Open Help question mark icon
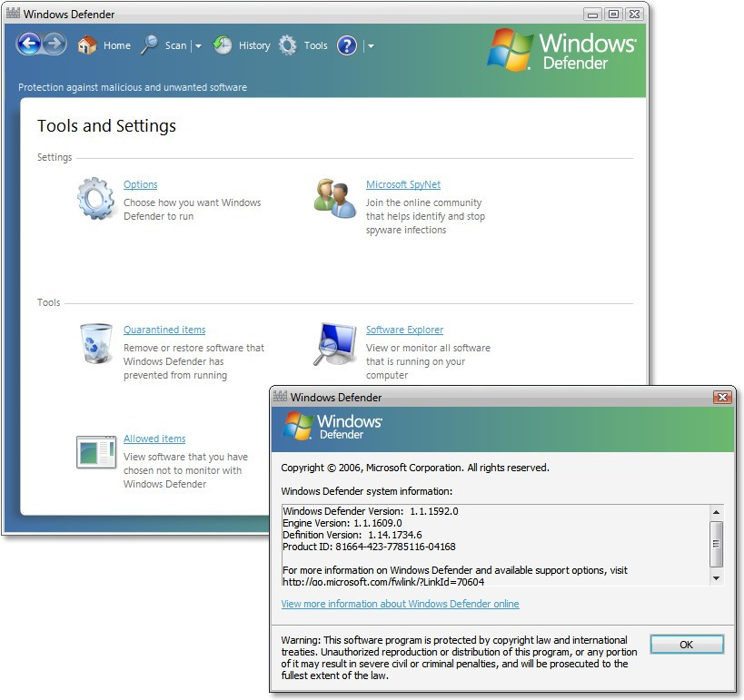Viewport: 744px width, 700px height. click(347, 45)
